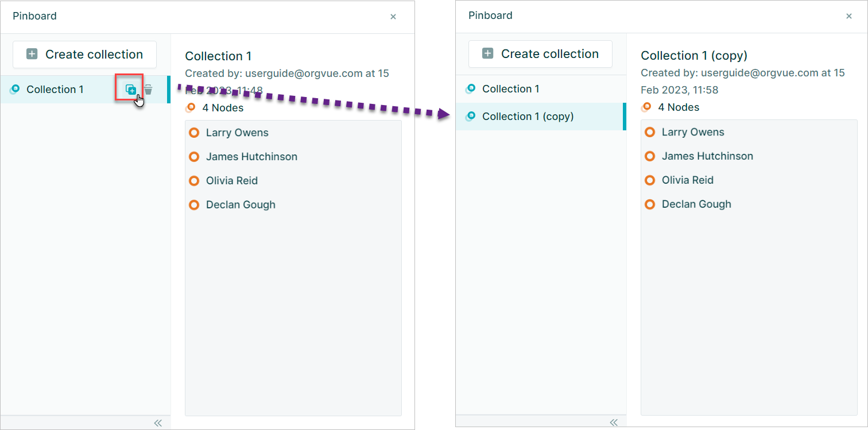
Task: Close the right Pinboard dialog
Action: pos(849,16)
